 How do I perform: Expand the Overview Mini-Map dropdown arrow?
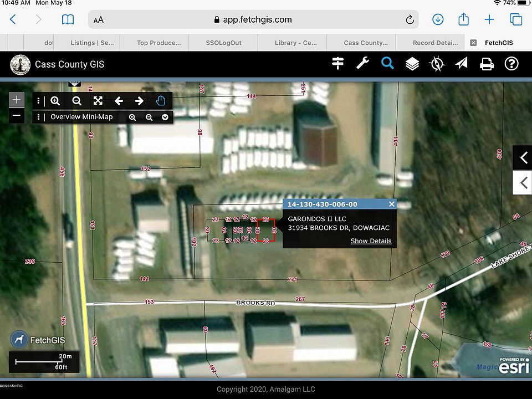pyautogui.click(x=165, y=117)
